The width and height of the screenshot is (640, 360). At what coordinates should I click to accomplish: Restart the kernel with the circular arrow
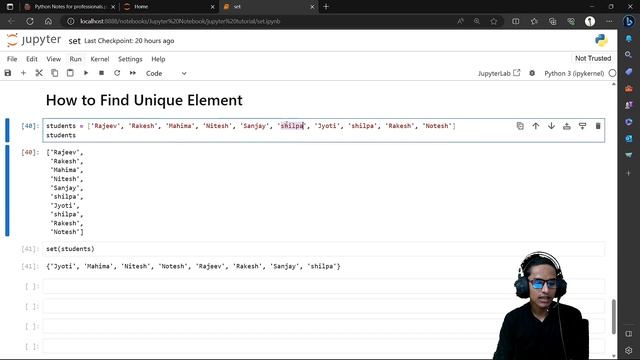117,73
